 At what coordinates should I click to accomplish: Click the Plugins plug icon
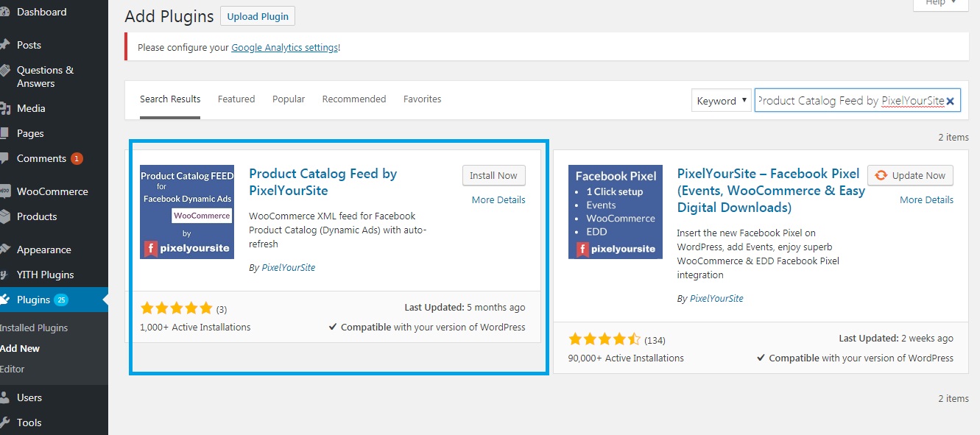4,300
